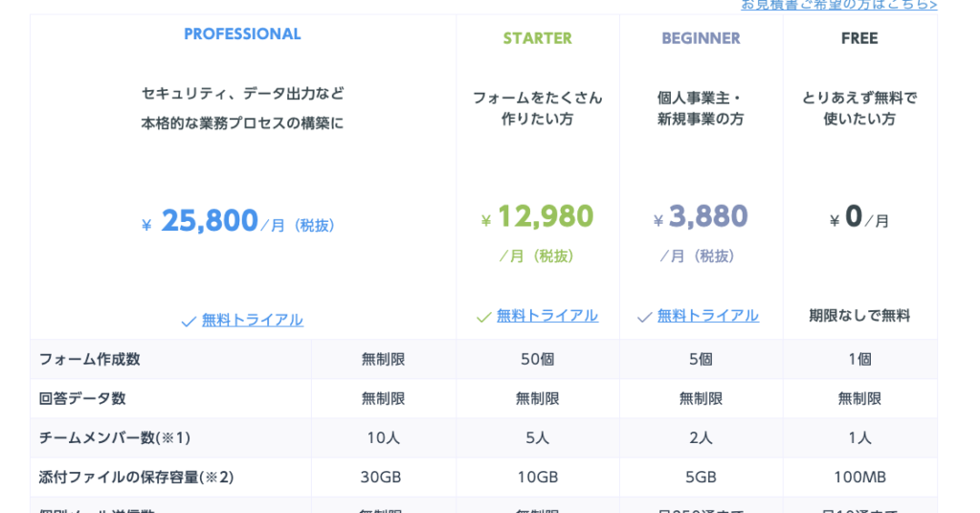This screenshot has width=980, height=513.
Task: Click the checkmark icon beside PROFESSIONAL 無料トライアル
Action: tap(189, 322)
